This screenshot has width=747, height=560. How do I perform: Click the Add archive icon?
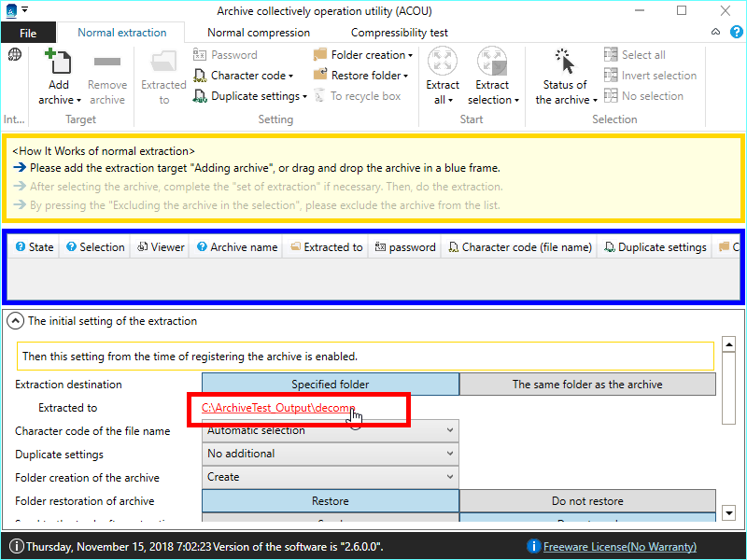tap(60, 64)
